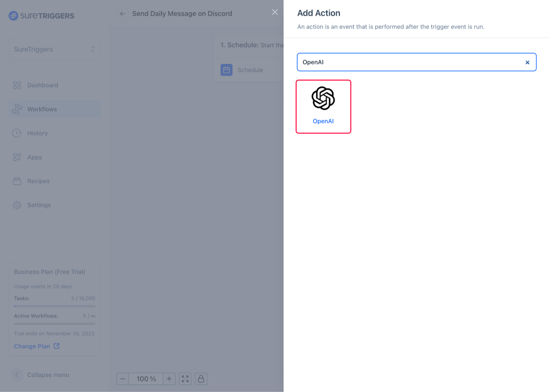Click the Apps grid icon

coord(17,157)
